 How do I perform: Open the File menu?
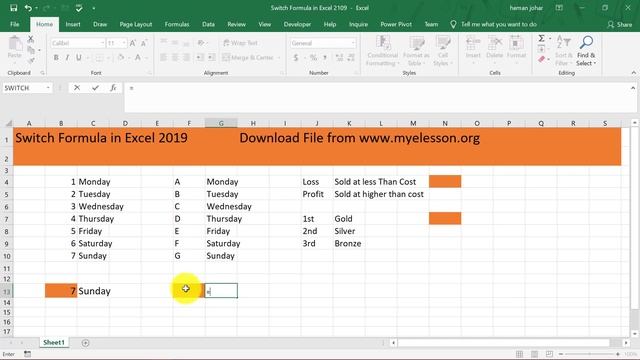[15, 24]
